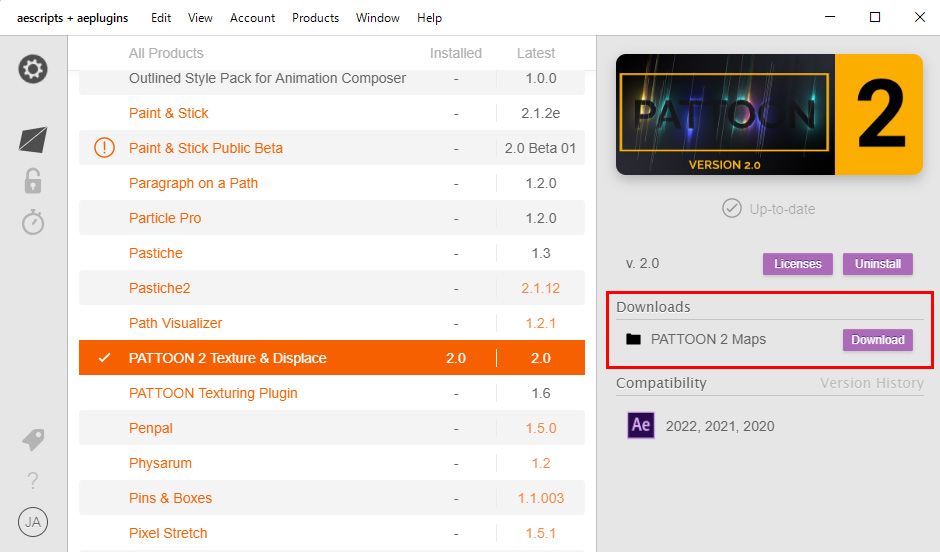Click latest version 1.1.003 for Pins & Boxes
The image size is (940, 552).
(x=541, y=498)
